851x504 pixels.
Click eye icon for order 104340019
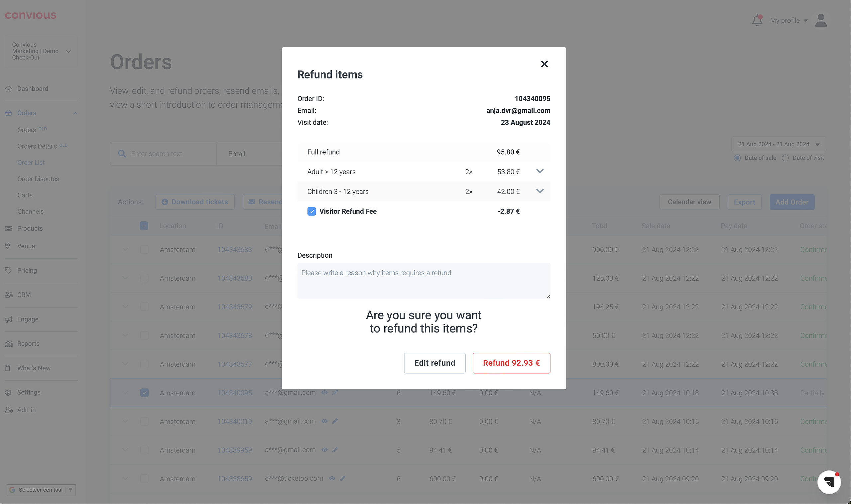coord(325,421)
